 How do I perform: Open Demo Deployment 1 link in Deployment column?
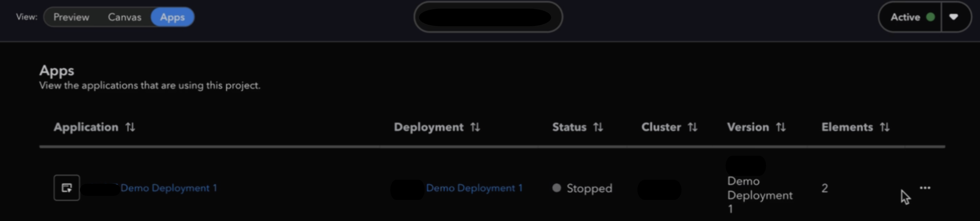474,188
